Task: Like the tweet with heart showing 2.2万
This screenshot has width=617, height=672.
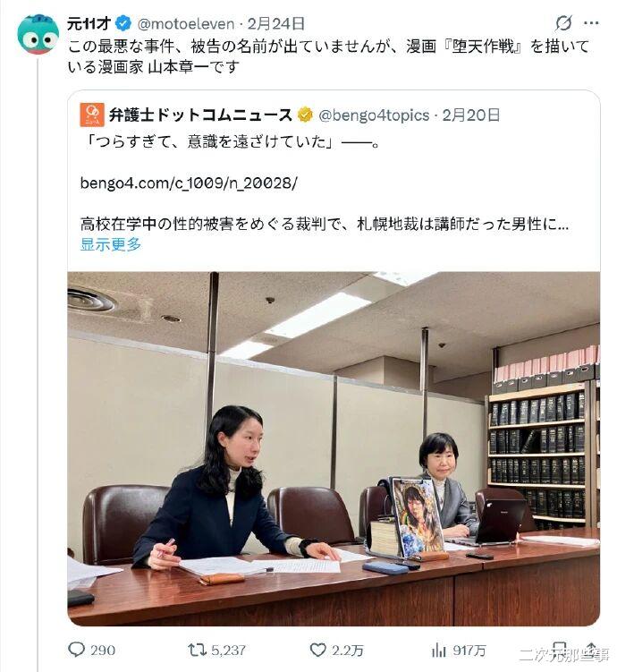Action: click(336, 650)
